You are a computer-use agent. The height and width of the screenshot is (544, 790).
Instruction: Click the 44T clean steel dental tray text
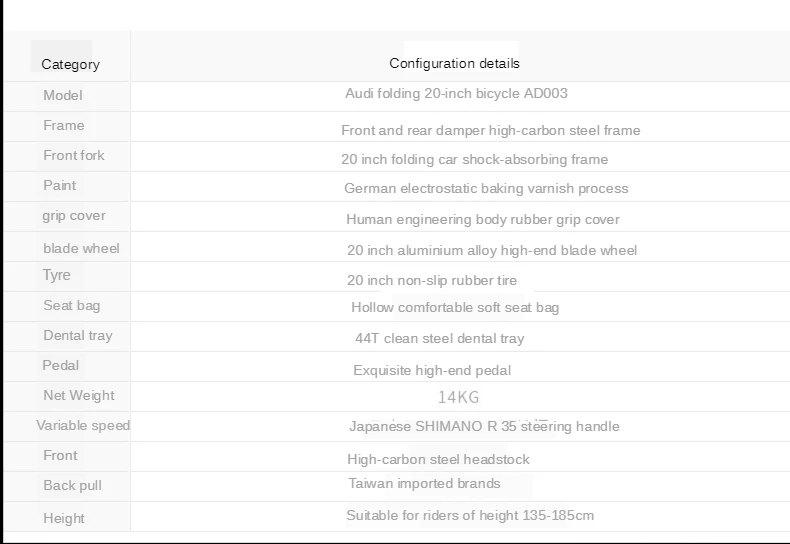[439, 338]
